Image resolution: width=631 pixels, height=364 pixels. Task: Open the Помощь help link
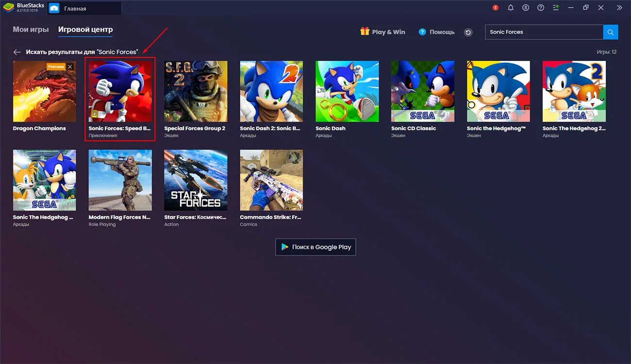436,32
